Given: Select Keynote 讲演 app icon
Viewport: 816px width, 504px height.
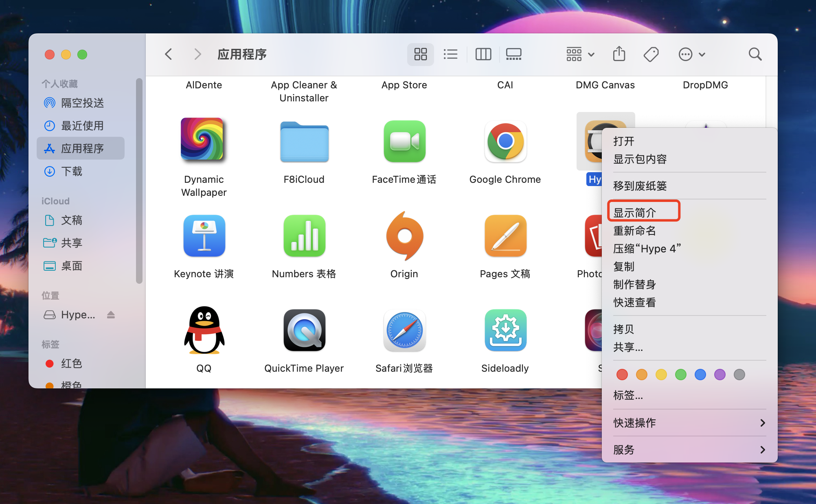Looking at the screenshot, I should (204, 236).
